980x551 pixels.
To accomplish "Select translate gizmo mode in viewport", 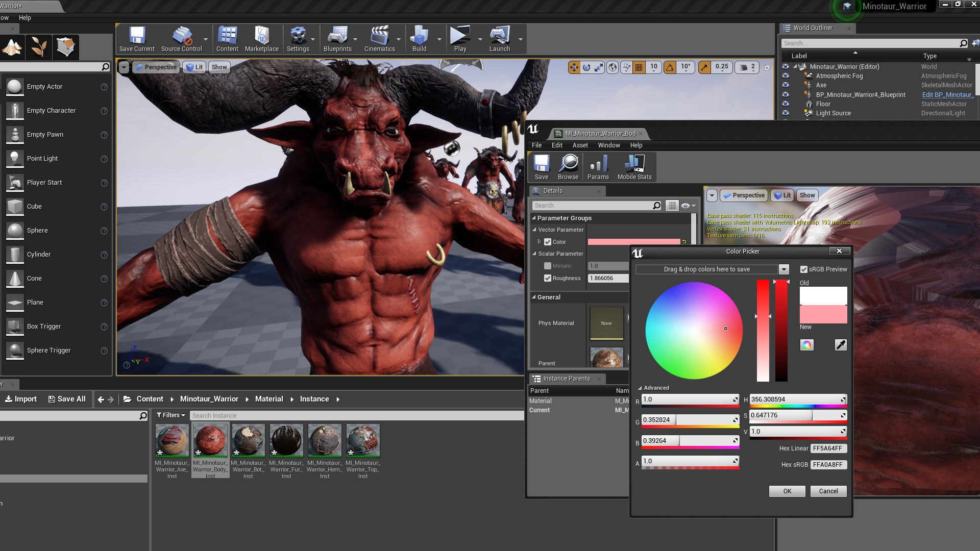I will (574, 67).
